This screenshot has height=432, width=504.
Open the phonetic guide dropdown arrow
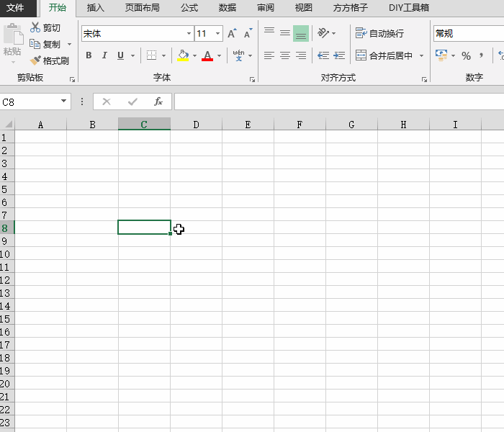[x=250, y=55]
